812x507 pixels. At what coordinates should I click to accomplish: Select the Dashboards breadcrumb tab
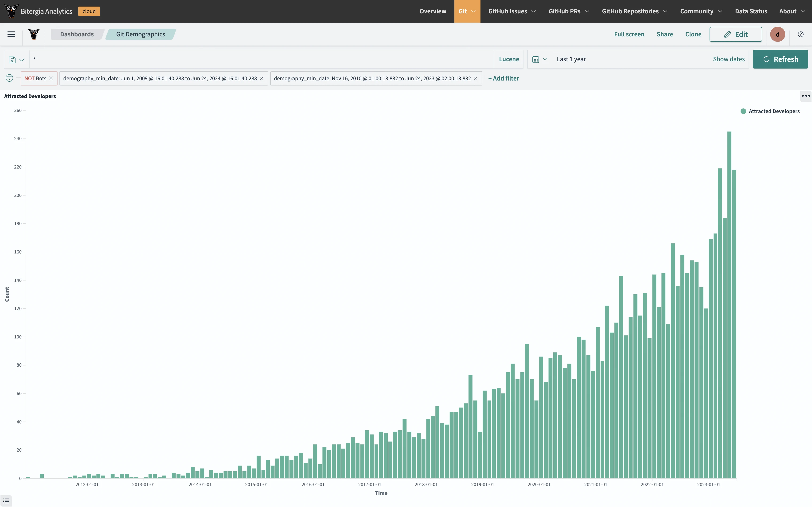tap(77, 34)
